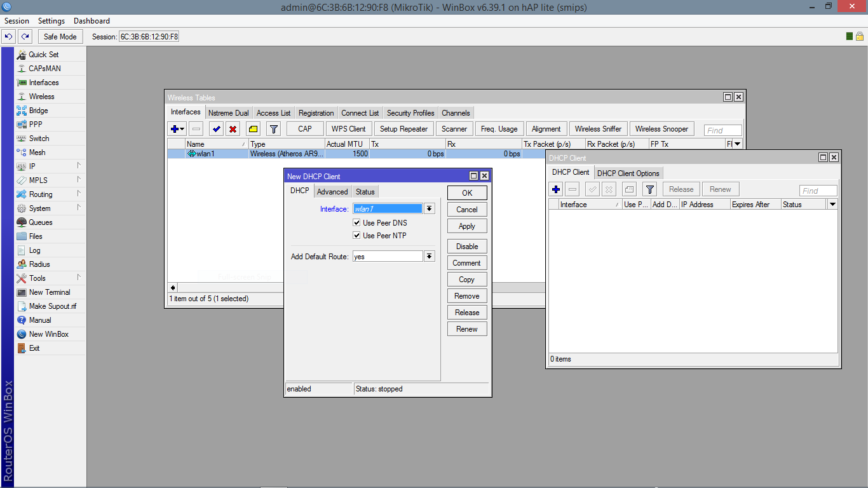This screenshot has height=488, width=868.
Task: Launch New WinBox
Action: pyautogui.click(x=50, y=334)
